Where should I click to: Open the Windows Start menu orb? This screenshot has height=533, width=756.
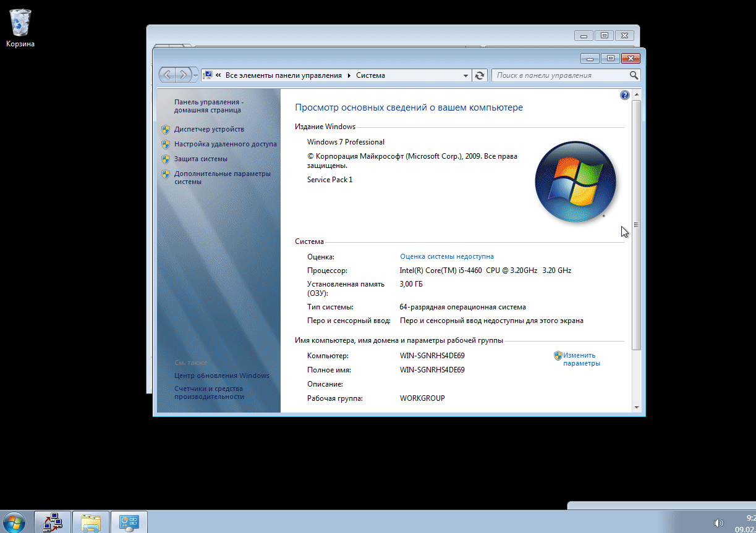click(x=14, y=523)
